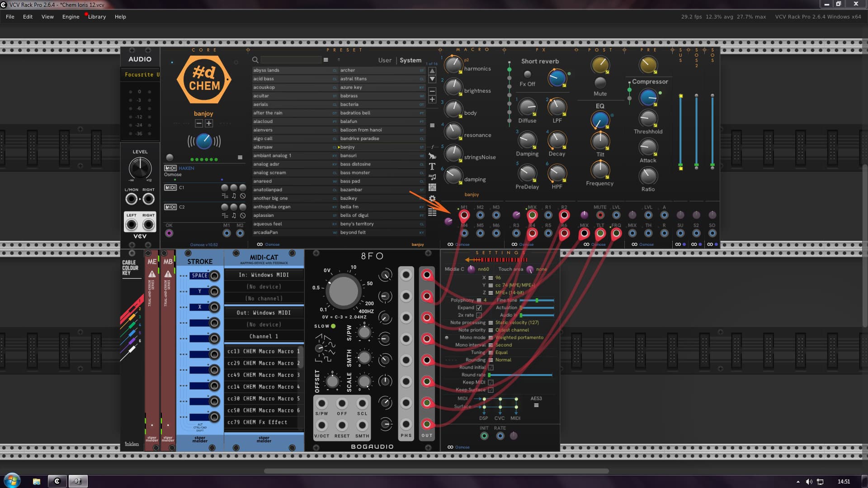Click the preset search magnifier icon
Image resolution: width=868 pixels, height=488 pixels.
255,60
